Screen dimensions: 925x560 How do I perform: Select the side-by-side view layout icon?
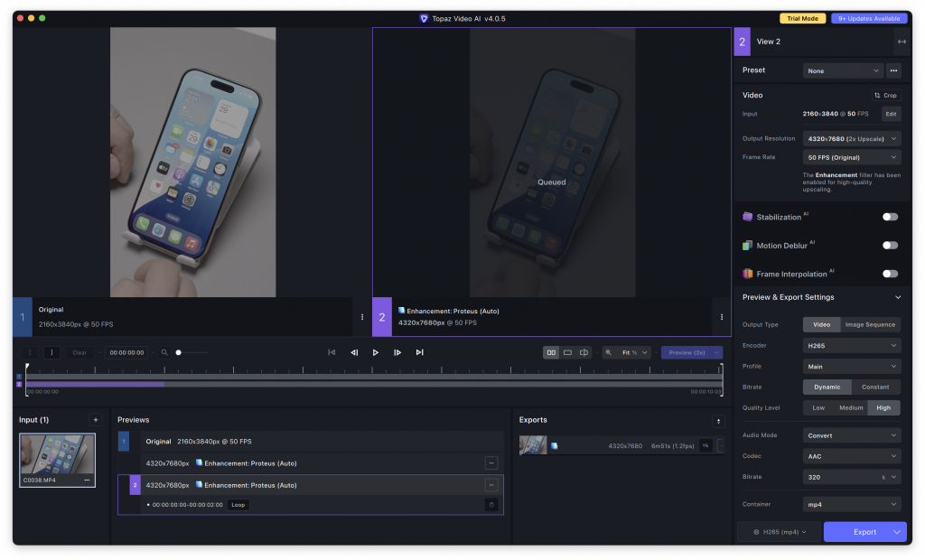551,352
